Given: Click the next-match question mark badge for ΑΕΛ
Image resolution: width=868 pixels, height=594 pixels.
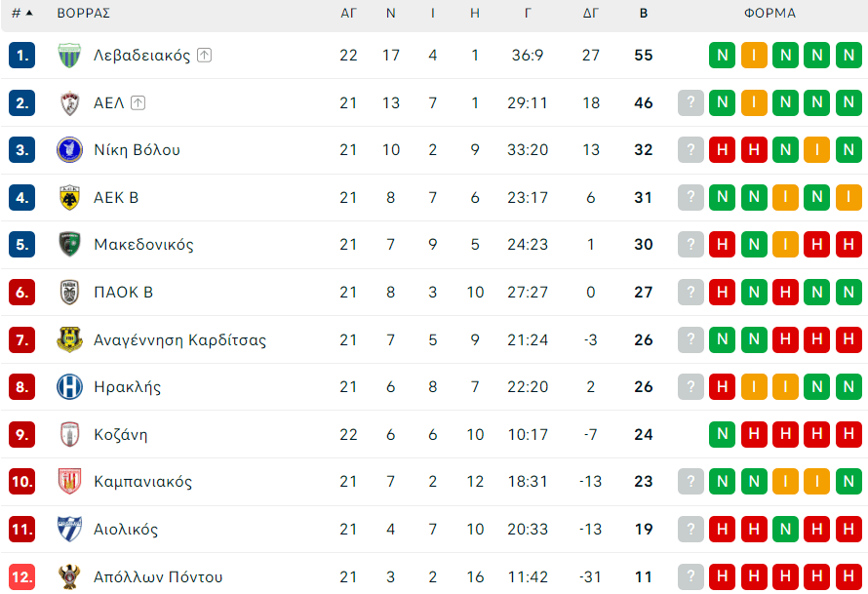Looking at the screenshot, I should [690, 102].
